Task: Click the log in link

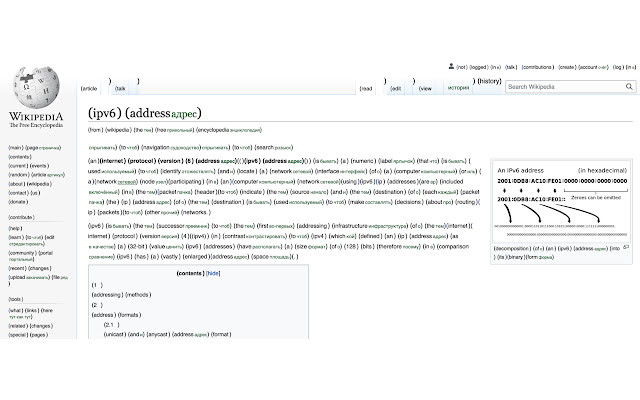Action: [x=624, y=67]
